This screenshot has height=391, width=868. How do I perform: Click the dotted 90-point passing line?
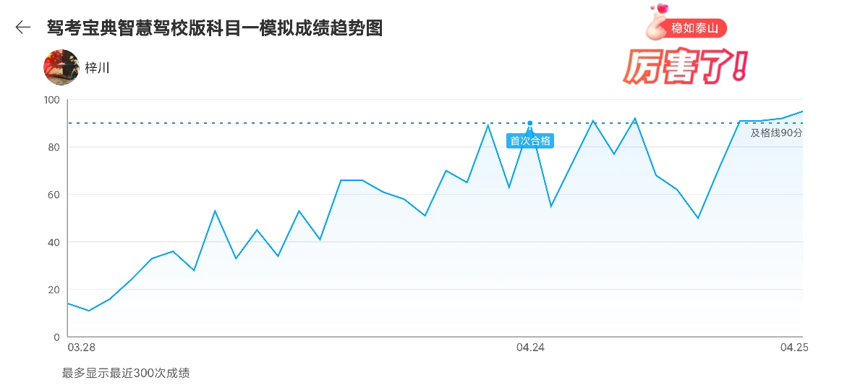pos(289,123)
